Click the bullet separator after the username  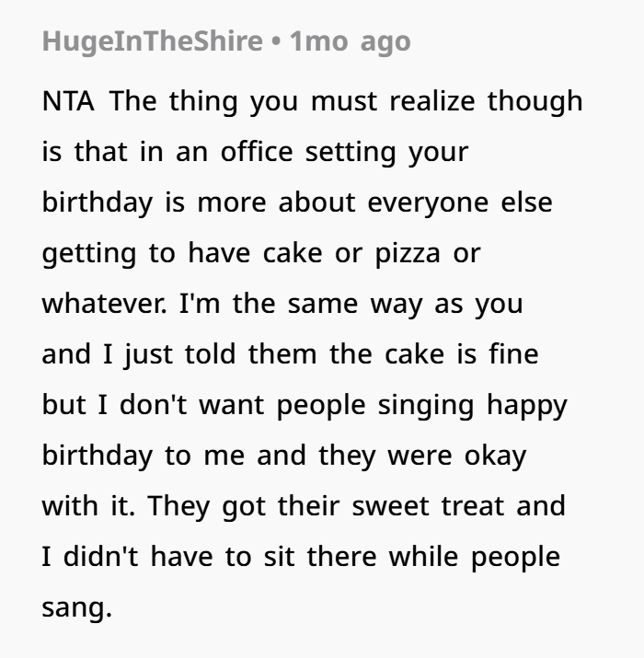pos(276,42)
